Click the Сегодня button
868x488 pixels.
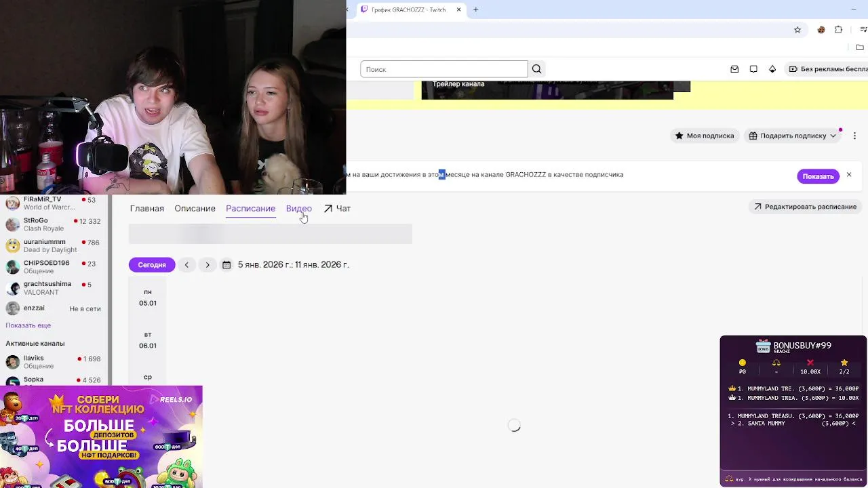pyautogui.click(x=152, y=265)
